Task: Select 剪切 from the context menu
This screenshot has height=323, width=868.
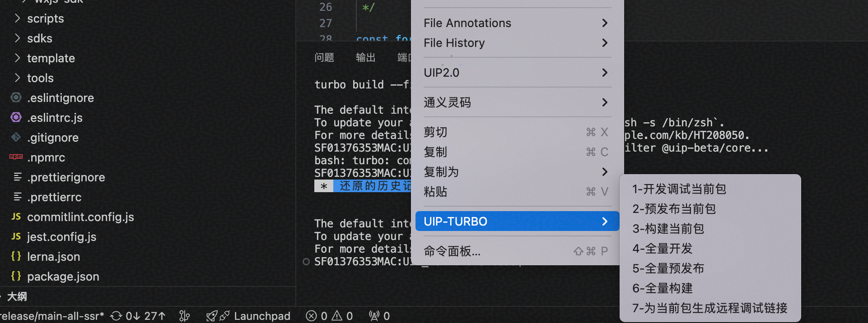Action: pyautogui.click(x=517, y=132)
